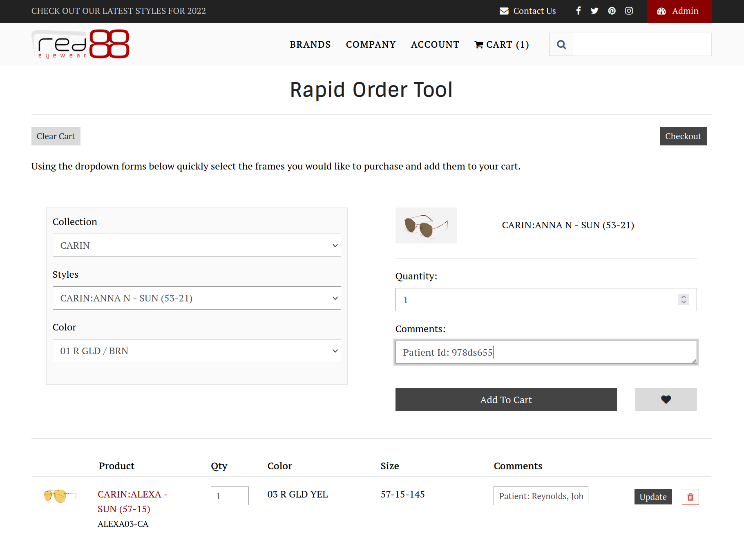Open the Collection dropdown showing CARIN

tap(197, 245)
